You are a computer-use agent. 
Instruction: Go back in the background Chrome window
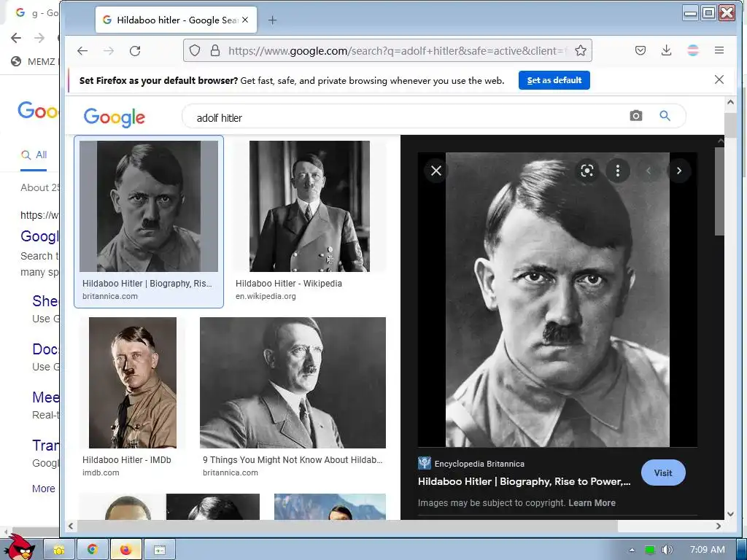(16, 38)
